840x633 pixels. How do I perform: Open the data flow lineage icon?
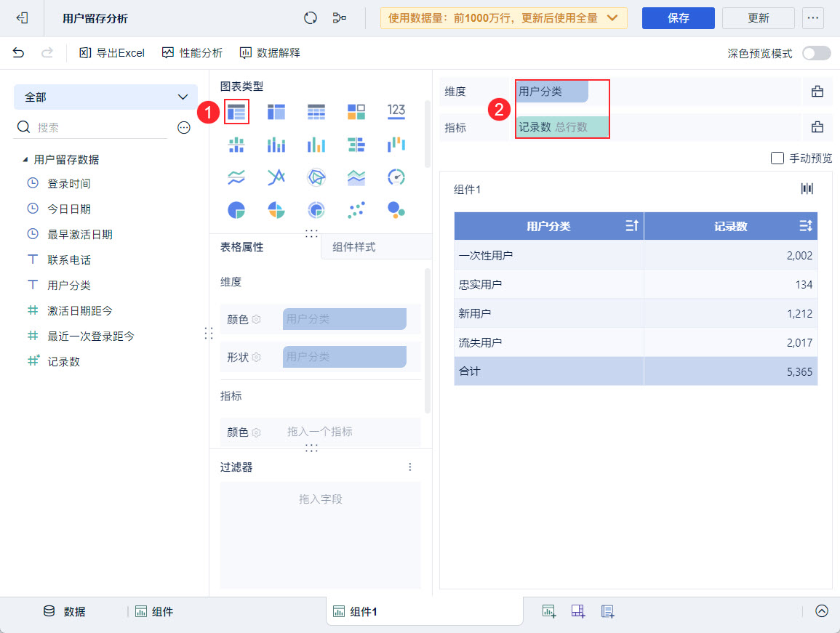339,18
